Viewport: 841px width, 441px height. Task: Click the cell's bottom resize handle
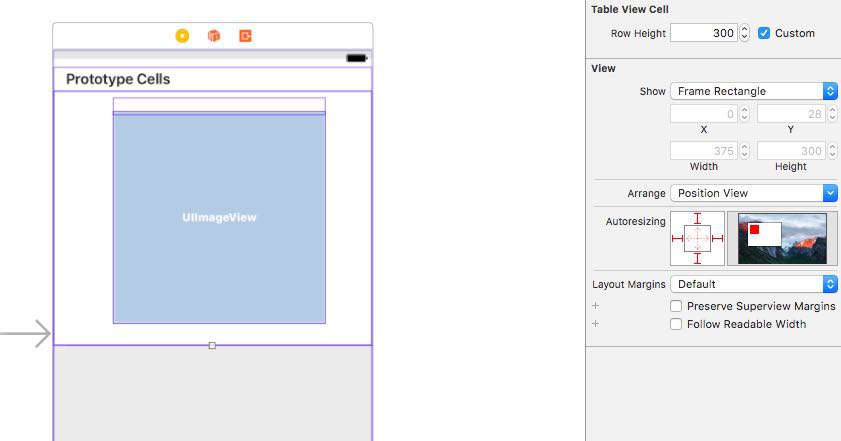212,346
